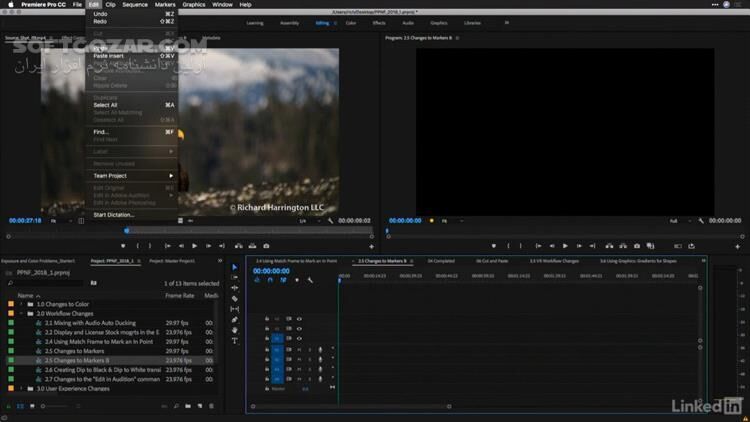Viewport: 750px width, 422px height.
Task: Open the Sequence menu
Action: pos(135,4)
